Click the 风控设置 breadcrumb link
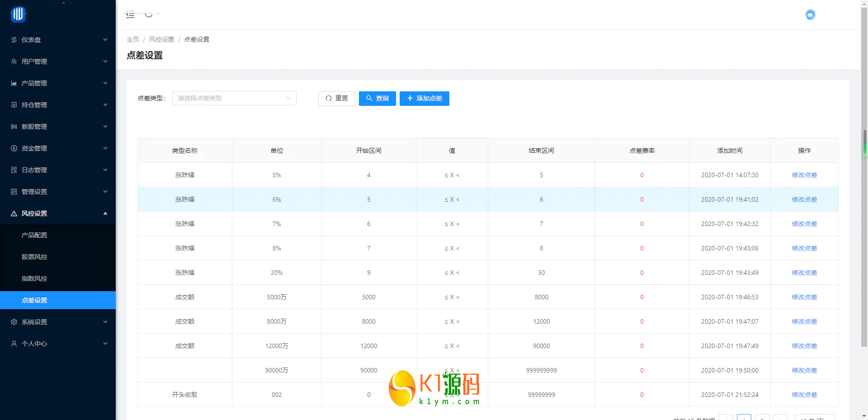Screen dimensions: 868x420 click(161, 39)
